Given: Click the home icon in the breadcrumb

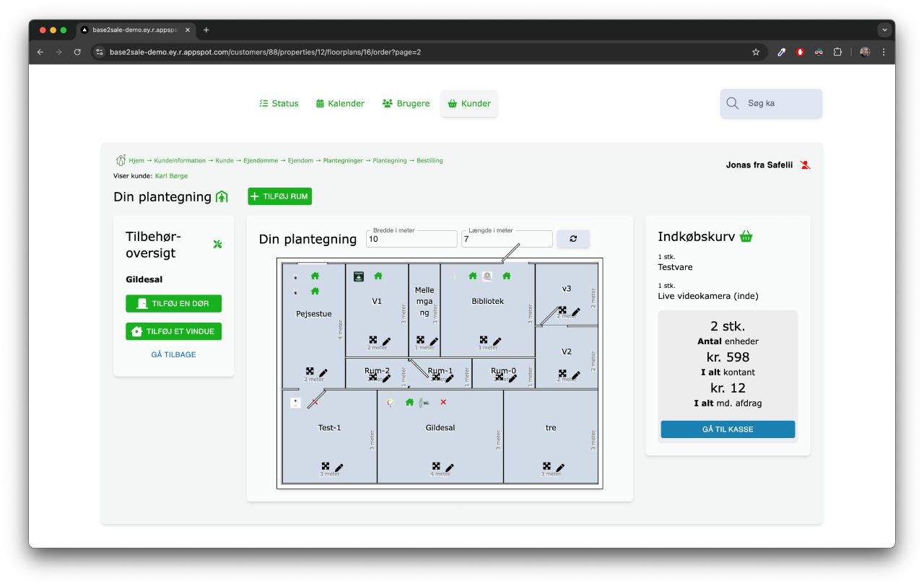Looking at the screenshot, I should (121, 160).
